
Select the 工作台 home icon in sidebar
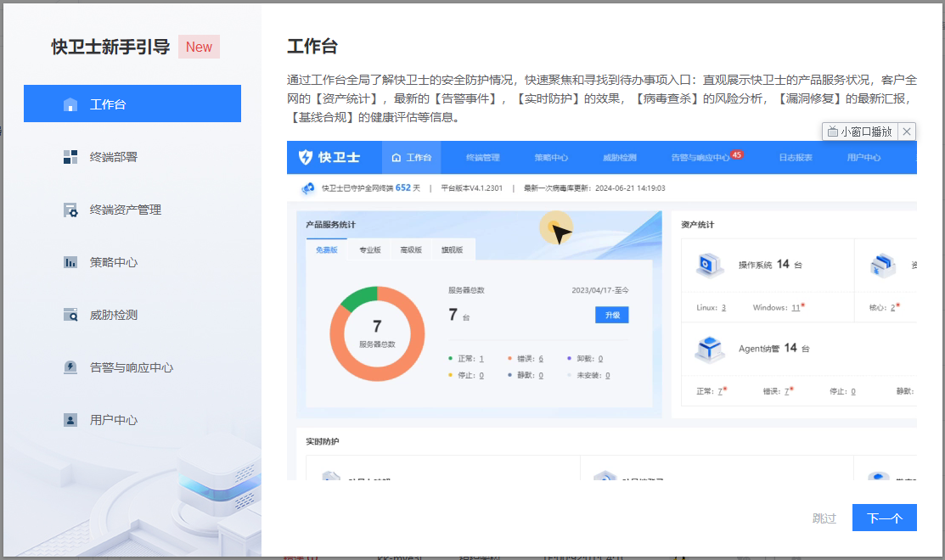pyautogui.click(x=70, y=104)
